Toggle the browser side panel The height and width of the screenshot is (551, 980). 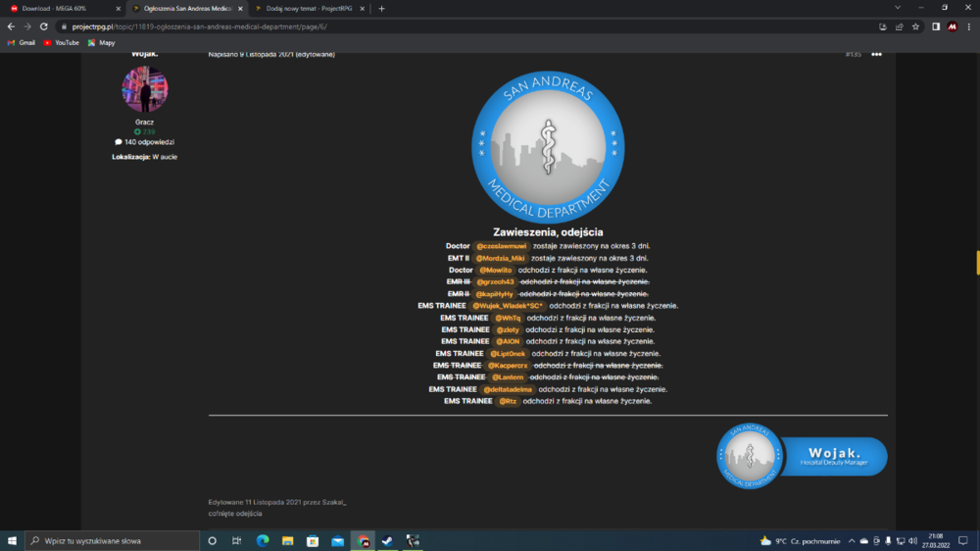(936, 26)
